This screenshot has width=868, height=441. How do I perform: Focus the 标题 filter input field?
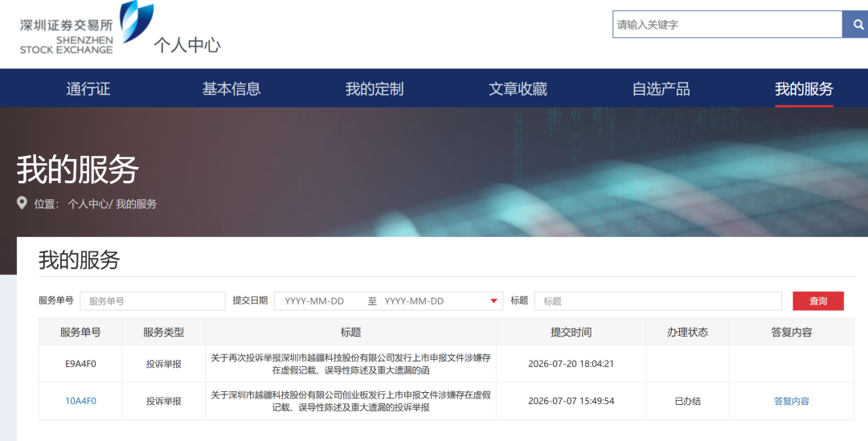(x=658, y=301)
